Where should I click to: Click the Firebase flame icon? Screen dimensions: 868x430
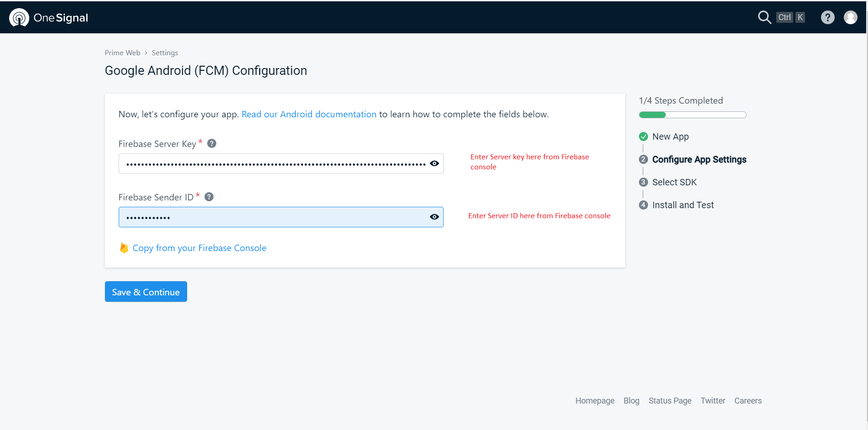[124, 247]
